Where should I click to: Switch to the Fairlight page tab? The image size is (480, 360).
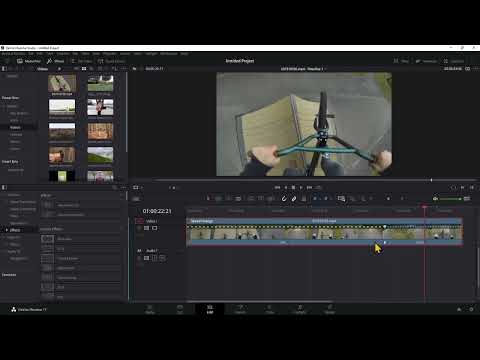(x=299, y=309)
